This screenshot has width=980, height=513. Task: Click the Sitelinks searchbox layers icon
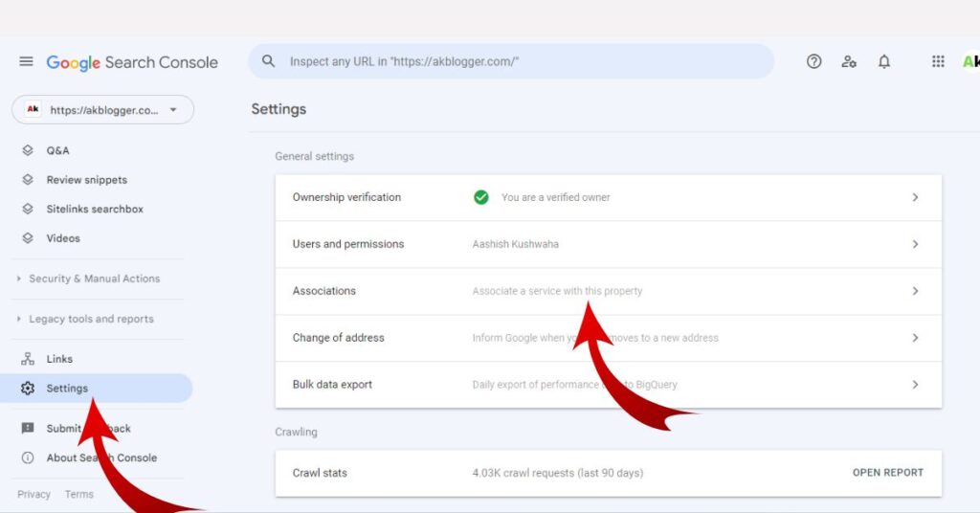pyautogui.click(x=28, y=210)
